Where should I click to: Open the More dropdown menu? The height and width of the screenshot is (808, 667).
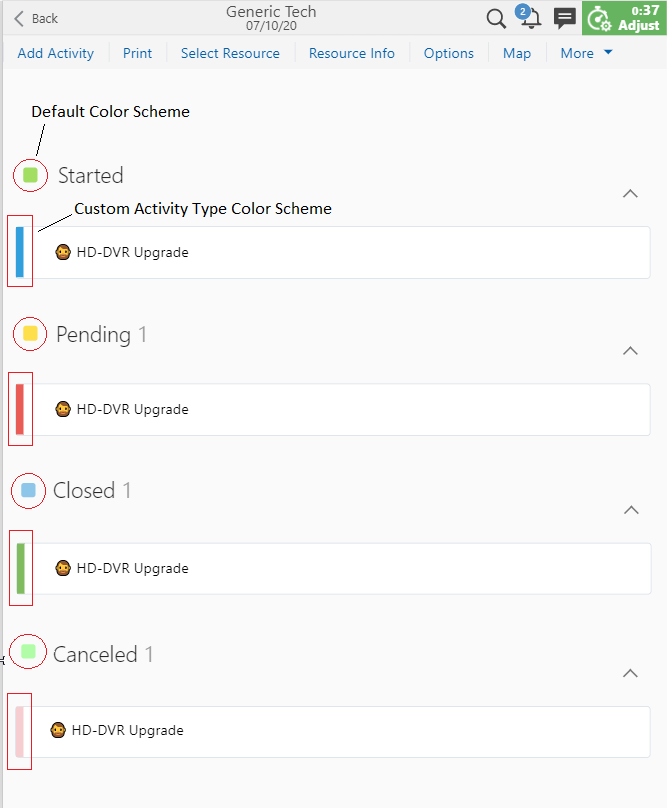(x=586, y=53)
